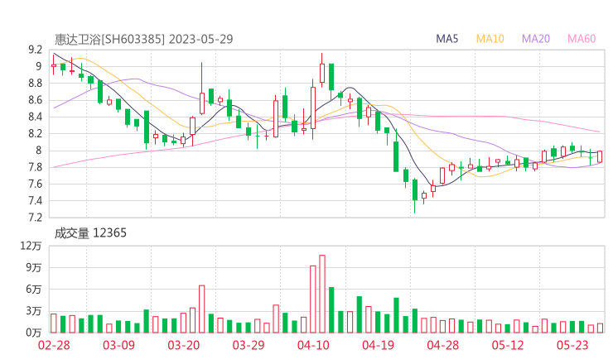Click the 04-28 date axis label

coord(443,345)
